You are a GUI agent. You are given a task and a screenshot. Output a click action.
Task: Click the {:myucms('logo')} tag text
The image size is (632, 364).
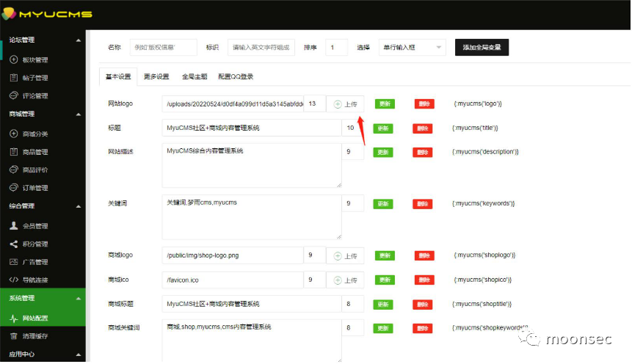478,103
